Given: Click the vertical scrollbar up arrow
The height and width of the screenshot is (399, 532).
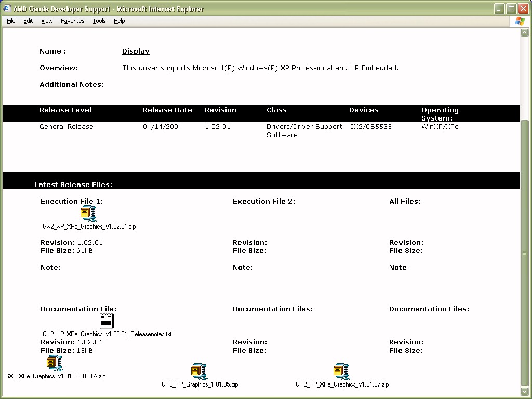Looking at the screenshot, I should click(525, 33).
